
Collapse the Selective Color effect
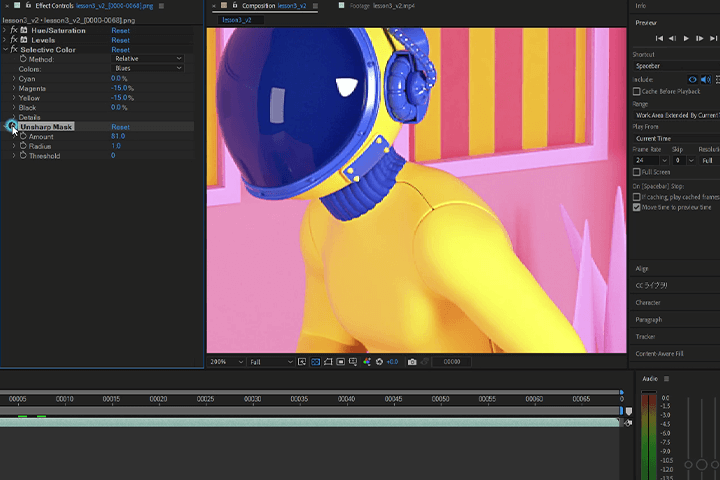click(5, 50)
